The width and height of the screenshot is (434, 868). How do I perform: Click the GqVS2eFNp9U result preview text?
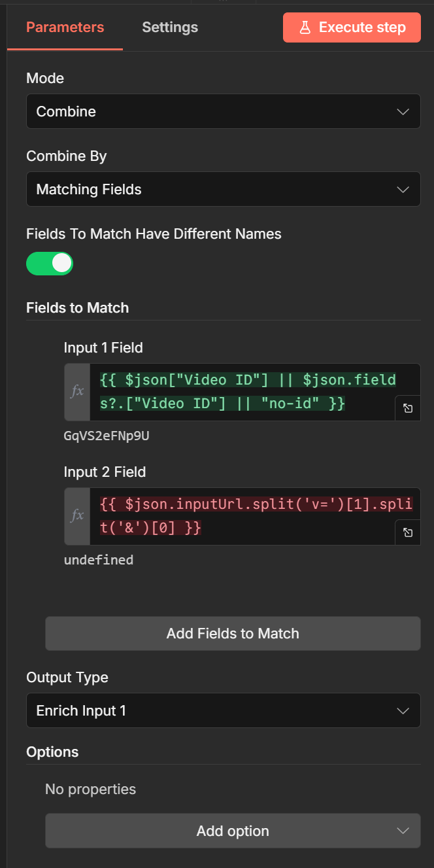click(107, 436)
